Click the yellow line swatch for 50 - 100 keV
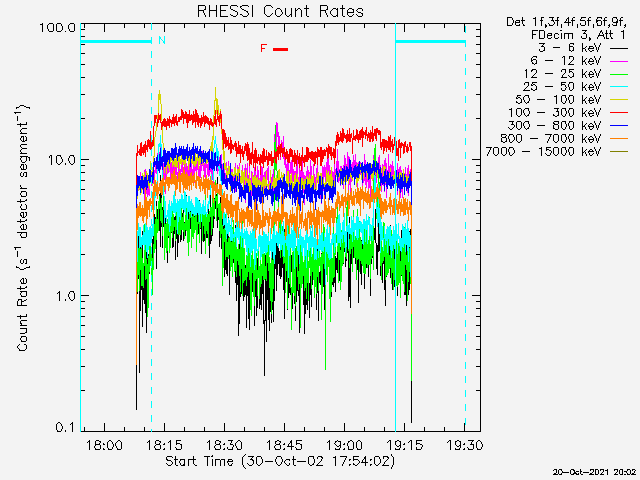 619,100
